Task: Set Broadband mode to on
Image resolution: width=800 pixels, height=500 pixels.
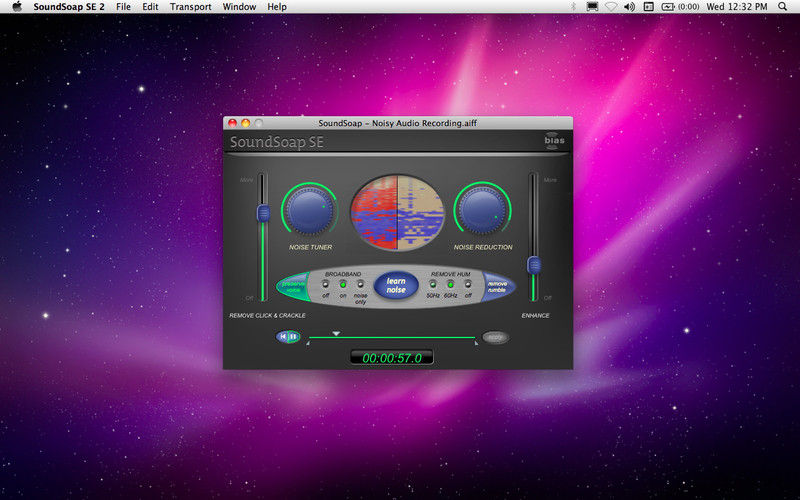Action: tap(343, 284)
